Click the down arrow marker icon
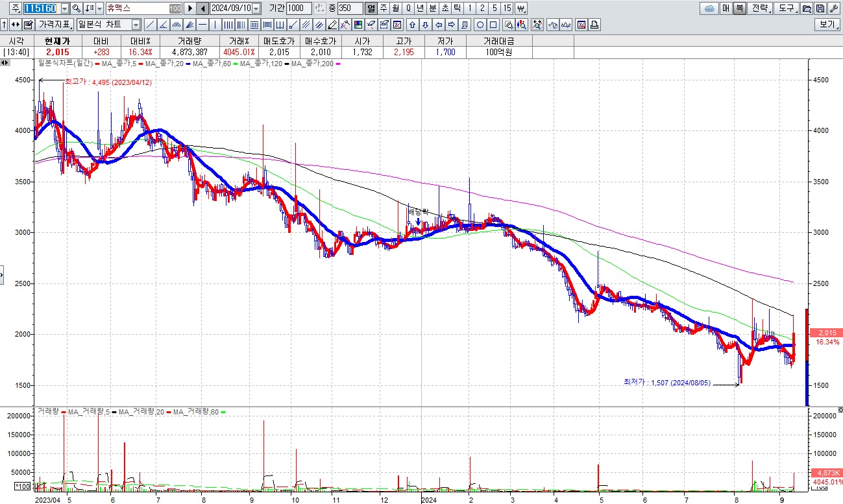843x504 pixels. pyautogui.click(x=426, y=25)
